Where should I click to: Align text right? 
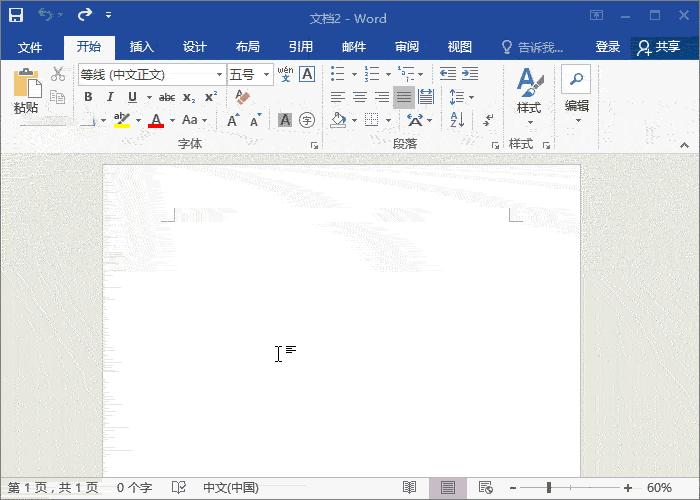tap(382, 97)
